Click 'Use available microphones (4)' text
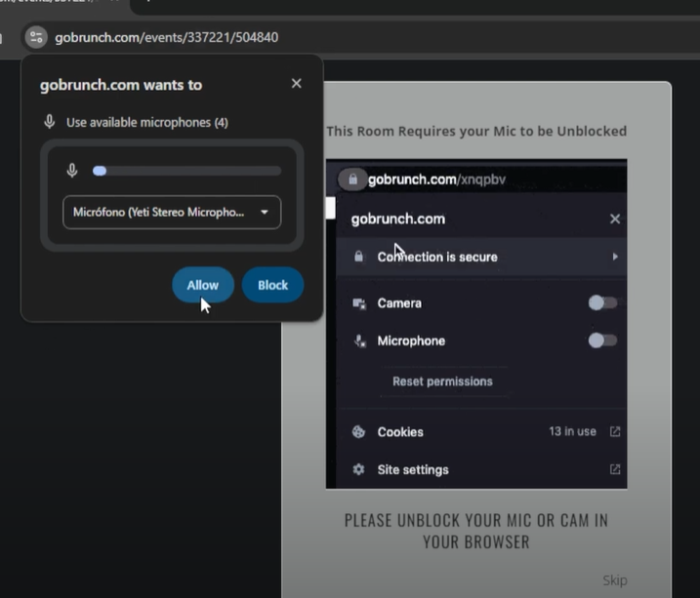 click(x=147, y=122)
